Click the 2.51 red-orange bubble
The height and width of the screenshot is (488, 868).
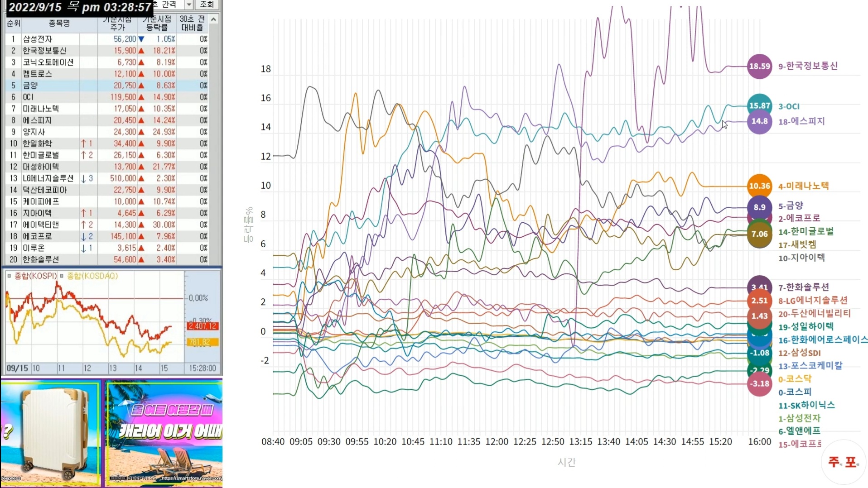coord(759,301)
